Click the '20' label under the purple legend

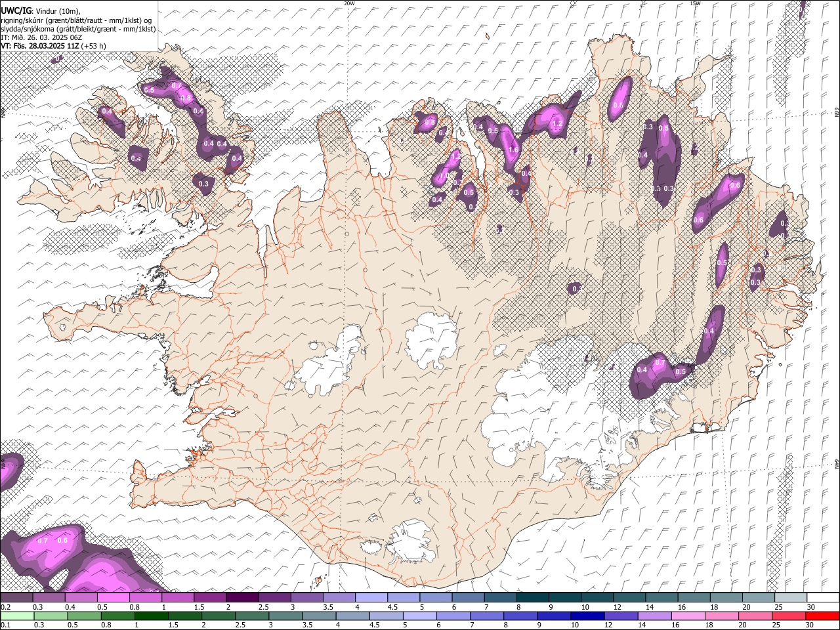[747, 607]
